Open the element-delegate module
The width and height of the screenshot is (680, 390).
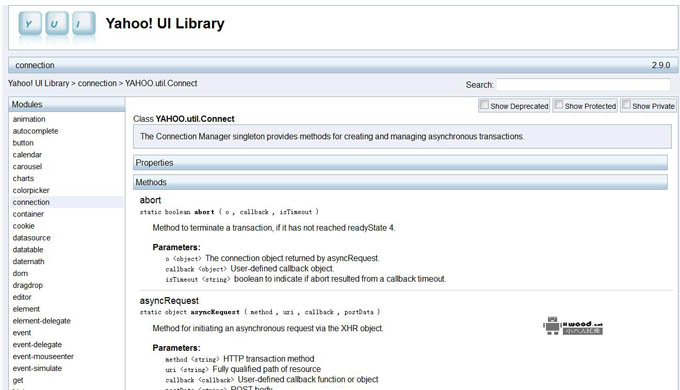(x=42, y=321)
